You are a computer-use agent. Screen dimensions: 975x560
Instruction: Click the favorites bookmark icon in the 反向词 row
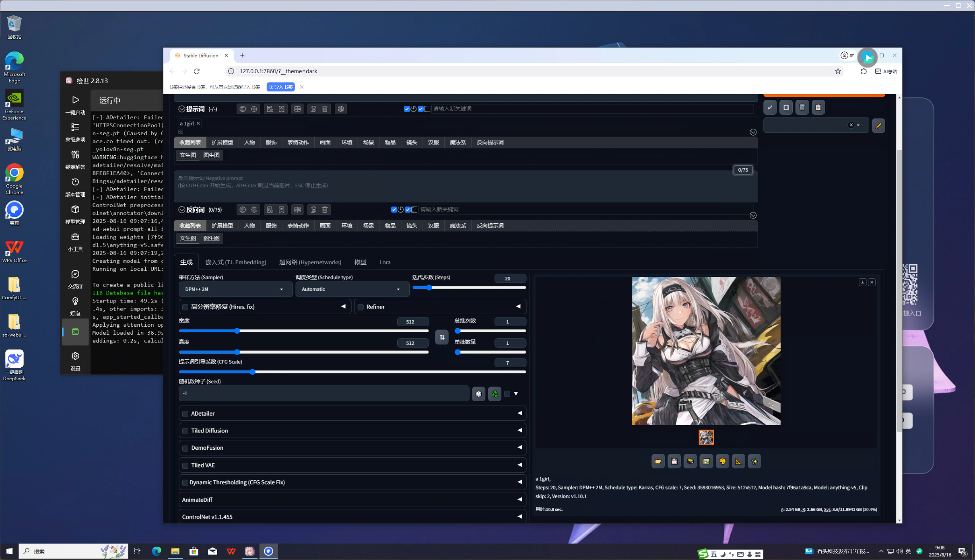pos(282,210)
